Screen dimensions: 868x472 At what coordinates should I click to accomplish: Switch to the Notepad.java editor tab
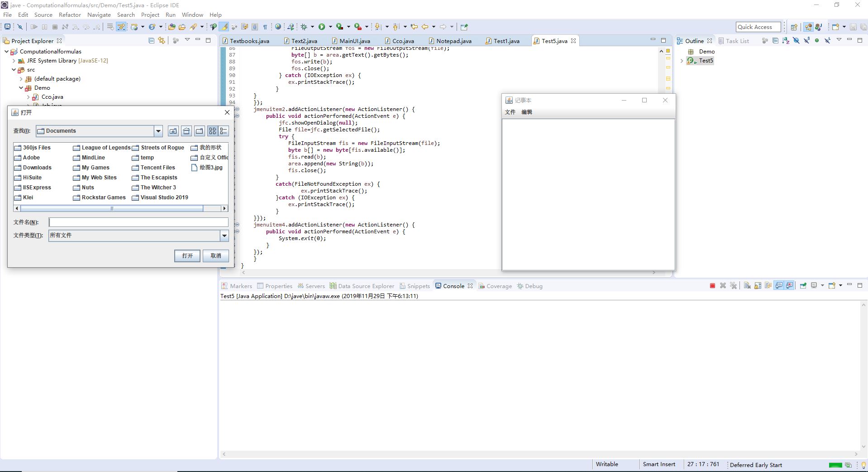click(x=453, y=41)
